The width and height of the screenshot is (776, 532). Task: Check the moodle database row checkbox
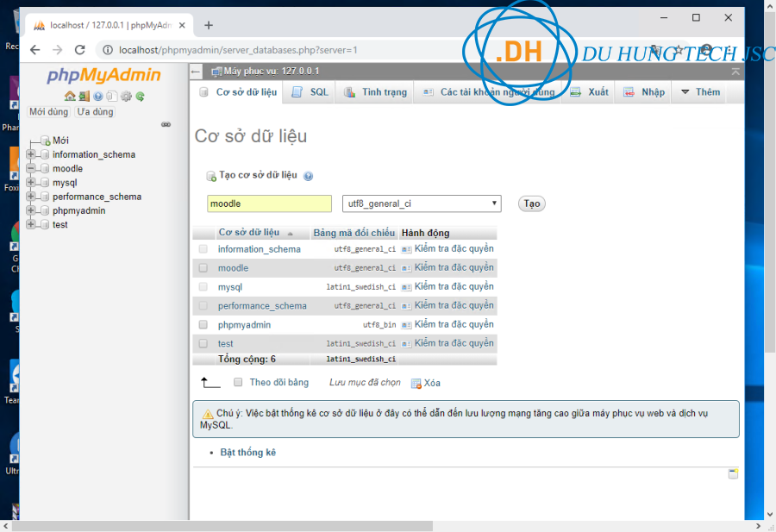pyautogui.click(x=203, y=268)
